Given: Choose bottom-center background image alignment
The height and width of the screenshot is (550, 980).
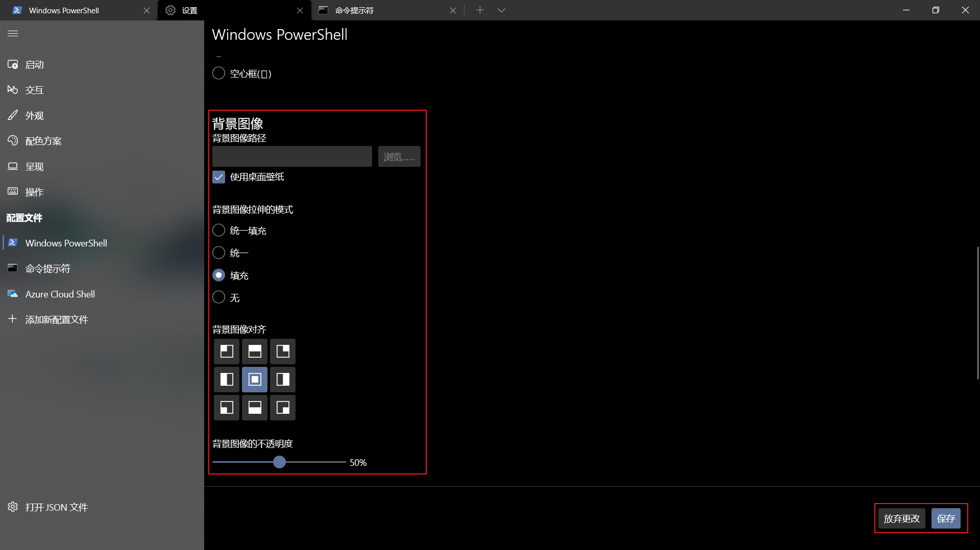Looking at the screenshot, I should pos(254,407).
